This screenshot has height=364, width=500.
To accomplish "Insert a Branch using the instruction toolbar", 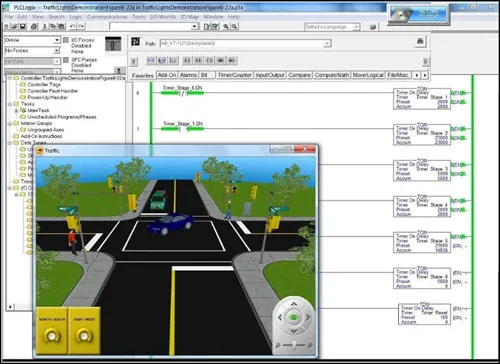I will point(162,60).
